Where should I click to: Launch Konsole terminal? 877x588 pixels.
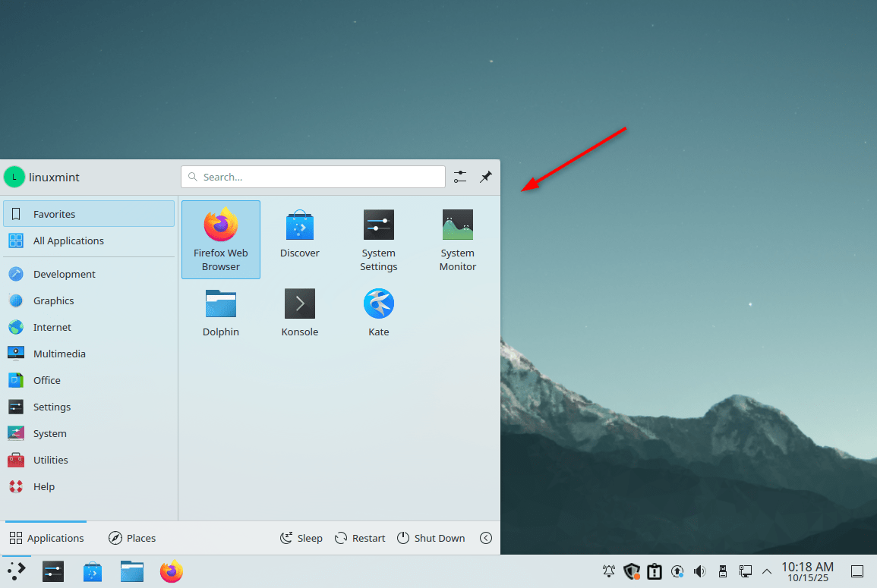click(x=300, y=312)
